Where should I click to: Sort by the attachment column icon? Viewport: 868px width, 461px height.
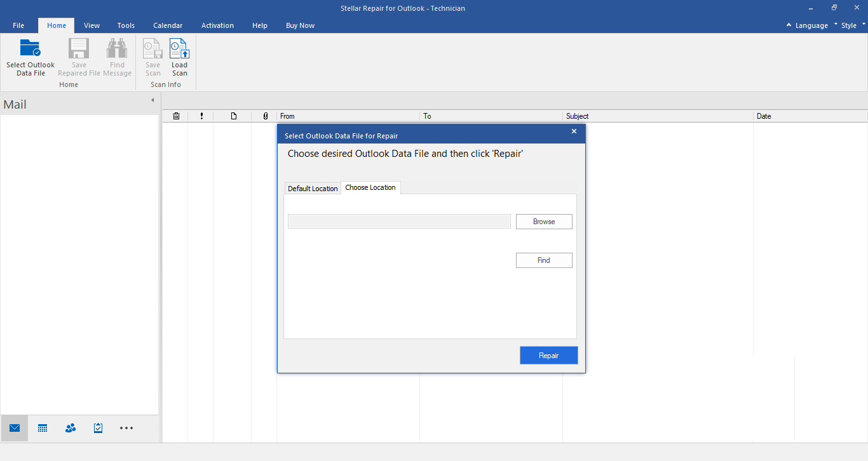265,116
